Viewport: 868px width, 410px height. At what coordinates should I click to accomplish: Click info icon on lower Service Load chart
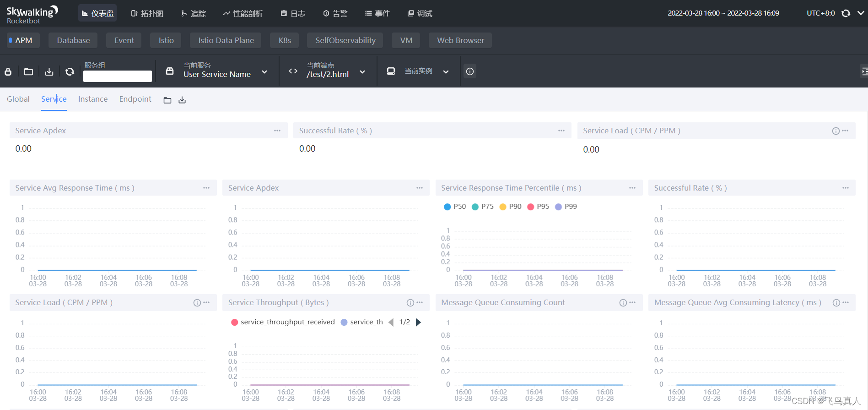tap(197, 303)
